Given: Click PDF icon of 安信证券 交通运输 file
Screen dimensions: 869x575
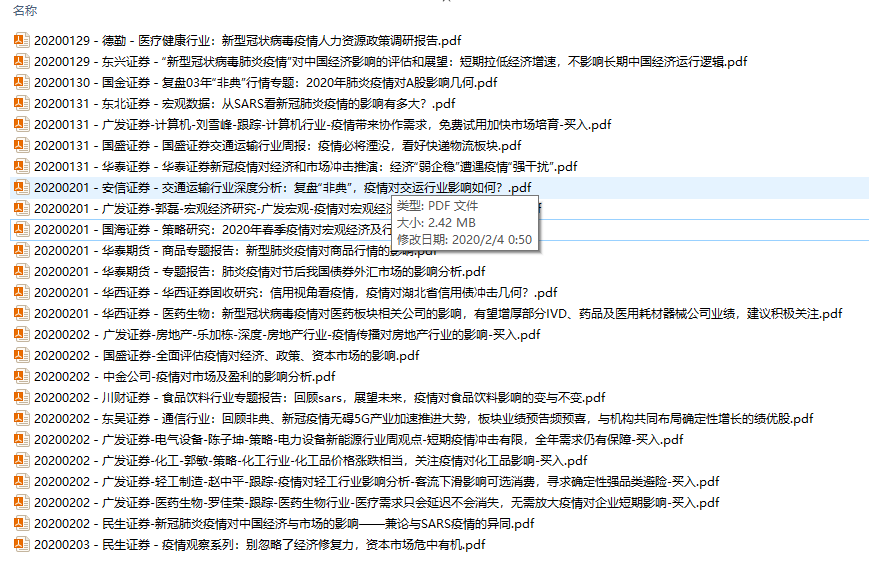Looking at the screenshot, I should [22, 187].
